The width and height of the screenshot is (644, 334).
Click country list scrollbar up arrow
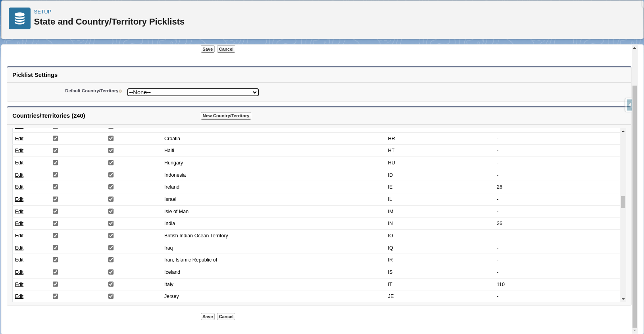click(x=623, y=131)
